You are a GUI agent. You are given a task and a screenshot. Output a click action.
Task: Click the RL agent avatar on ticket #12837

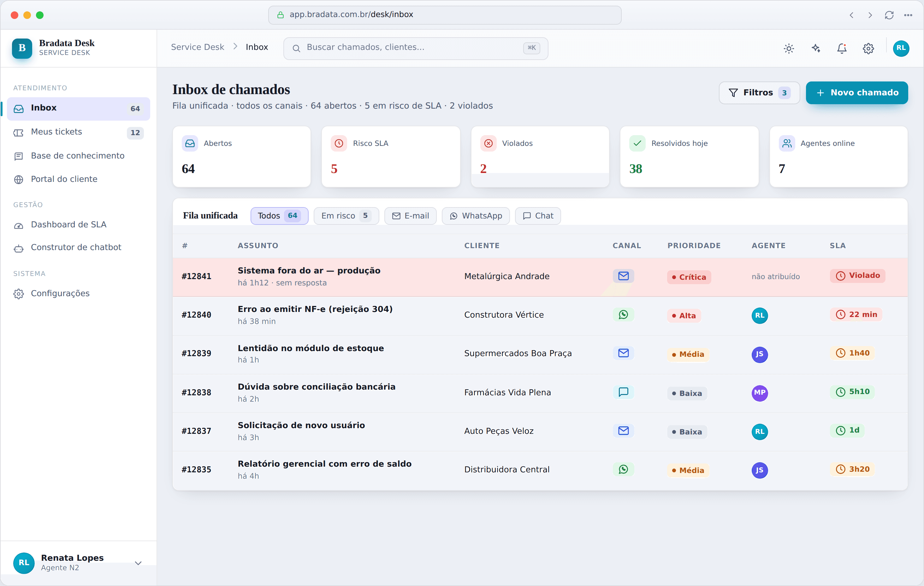click(759, 432)
